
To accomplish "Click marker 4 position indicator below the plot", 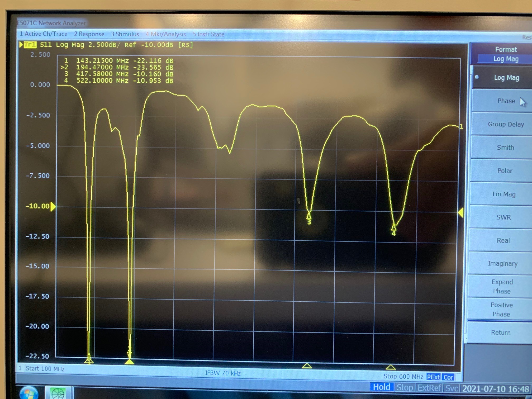I will click(x=391, y=367).
